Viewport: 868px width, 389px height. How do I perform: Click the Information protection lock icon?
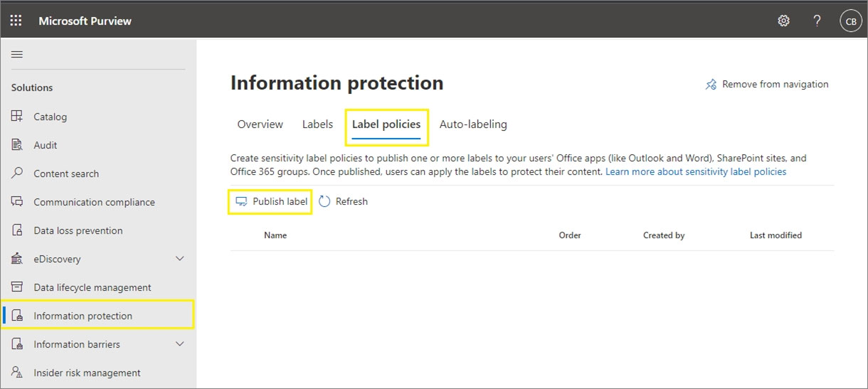(x=17, y=316)
